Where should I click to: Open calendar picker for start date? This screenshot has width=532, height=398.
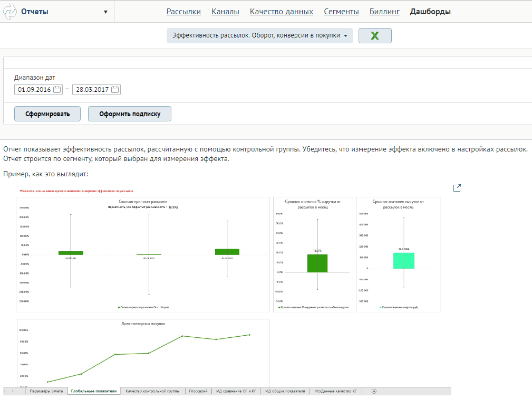click(57, 90)
